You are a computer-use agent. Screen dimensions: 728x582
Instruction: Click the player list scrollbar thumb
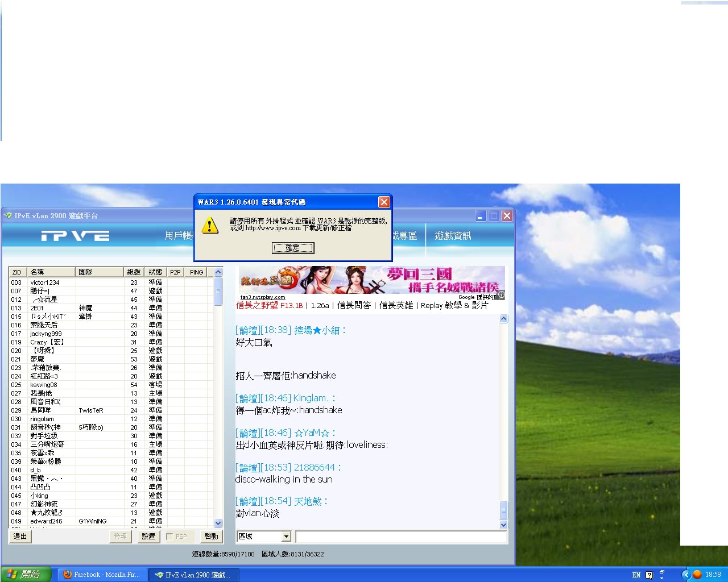tap(218, 292)
